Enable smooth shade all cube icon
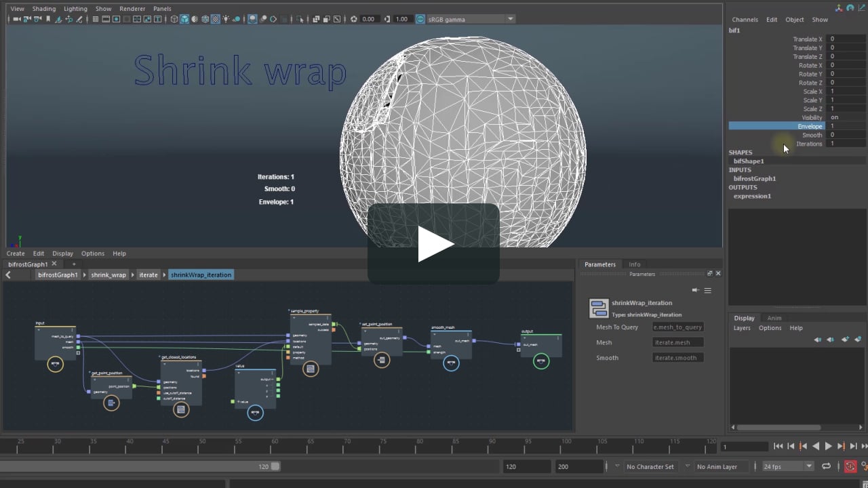 tap(184, 19)
